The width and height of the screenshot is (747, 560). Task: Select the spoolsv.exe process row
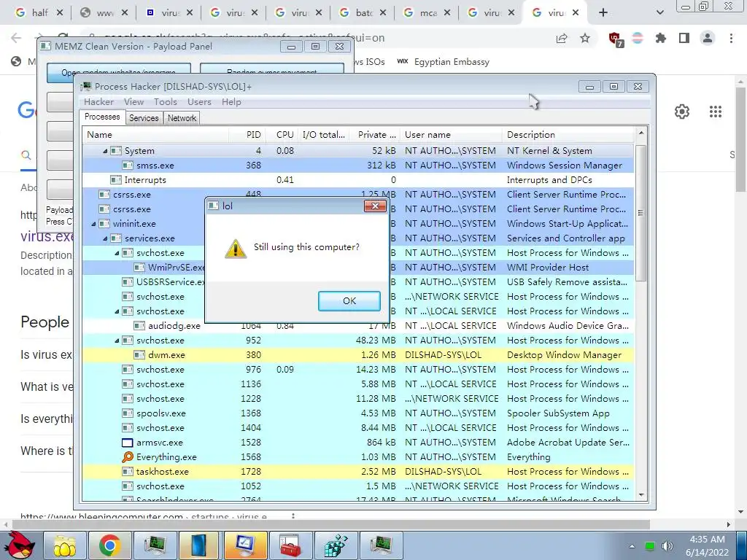358,413
